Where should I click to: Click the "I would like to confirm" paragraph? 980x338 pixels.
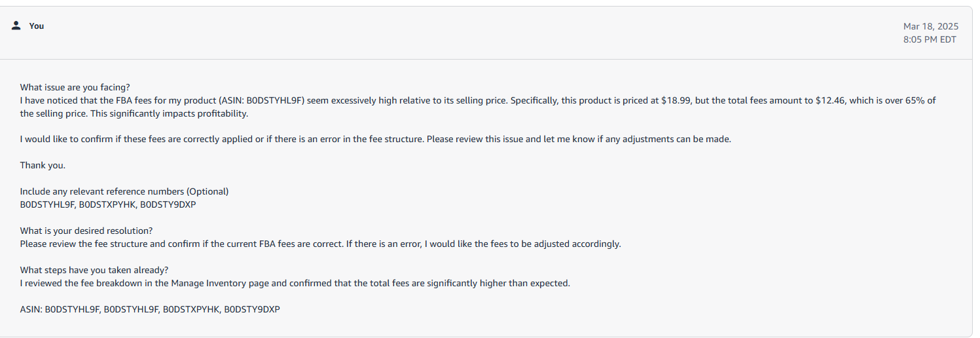(x=375, y=140)
